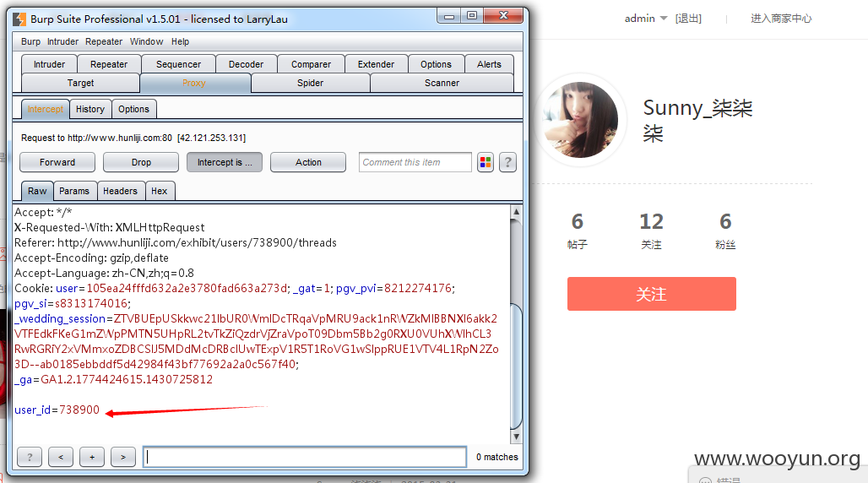
Task: Click the user_id=738900 parameter line
Action: (57, 410)
